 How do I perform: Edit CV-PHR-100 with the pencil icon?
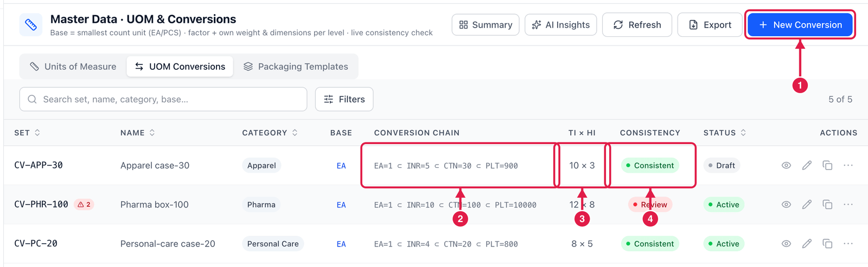coord(807,204)
